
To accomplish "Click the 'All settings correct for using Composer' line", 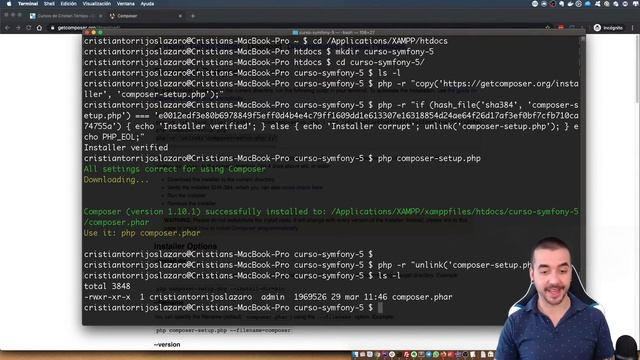I will coord(175,169).
